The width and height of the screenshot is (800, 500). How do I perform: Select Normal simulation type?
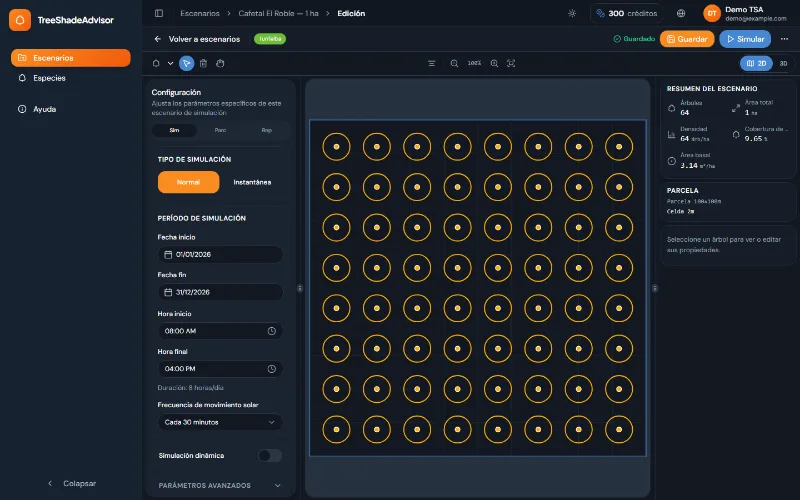coord(188,182)
